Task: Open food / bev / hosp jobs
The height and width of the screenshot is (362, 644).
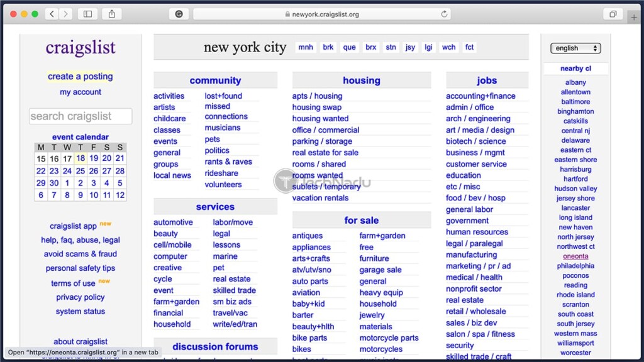Action: pyautogui.click(x=475, y=198)
